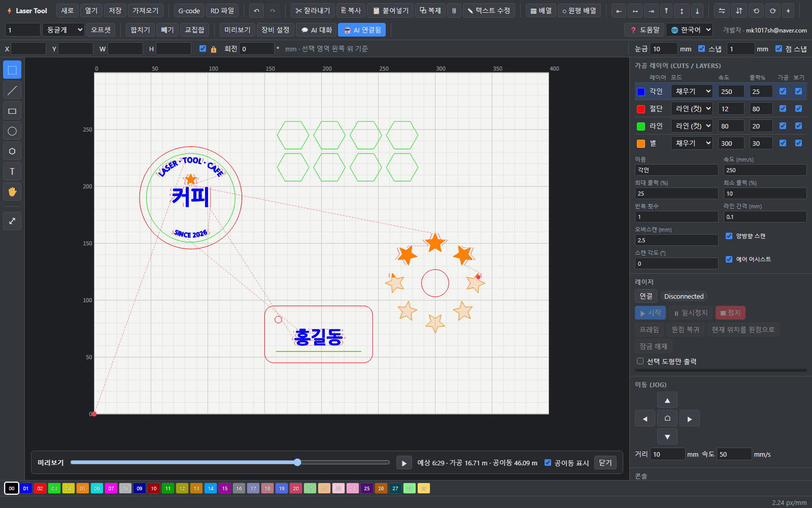Activate the hand pan tool

pyautogui.click(x=12, y=192)
